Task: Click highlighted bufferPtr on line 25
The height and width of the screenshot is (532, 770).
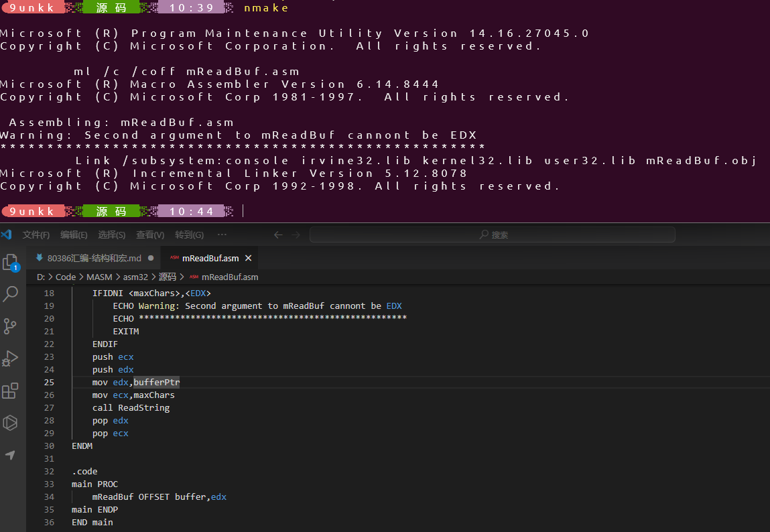Action: pyautogui.click(x=157, y=383)
